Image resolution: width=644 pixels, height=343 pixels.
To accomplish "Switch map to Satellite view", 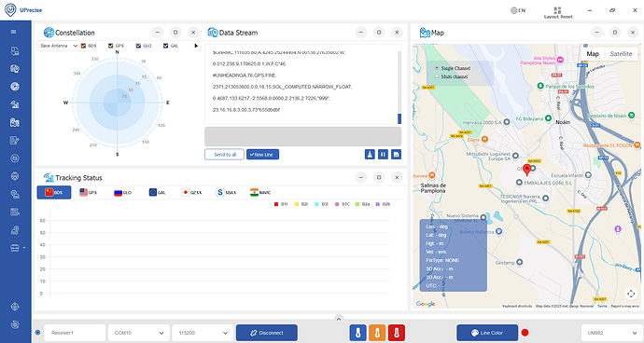I will coord(621,54).
